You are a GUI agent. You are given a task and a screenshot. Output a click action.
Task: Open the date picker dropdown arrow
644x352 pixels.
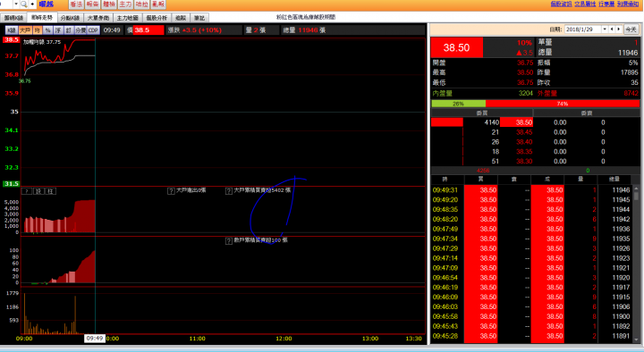click(x=605, y=29)
